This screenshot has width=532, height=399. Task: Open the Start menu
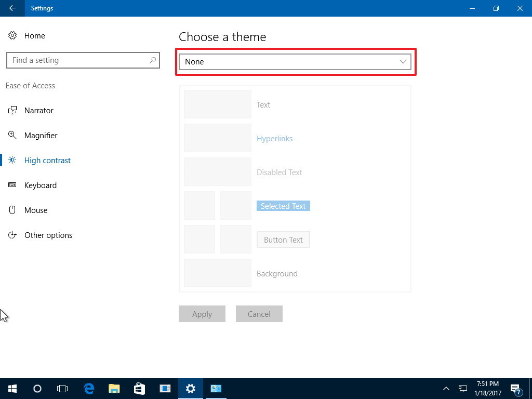point(12,389)
